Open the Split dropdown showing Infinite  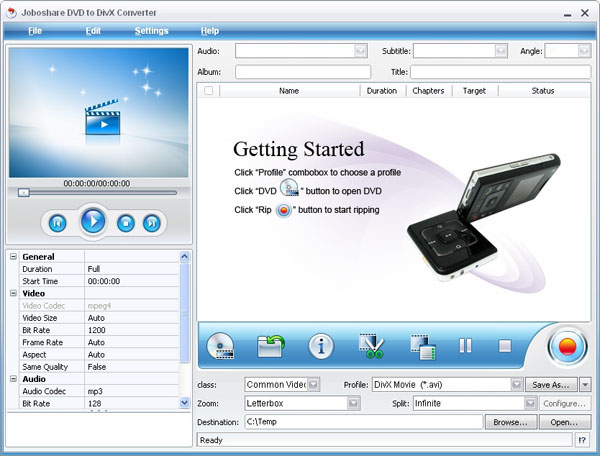pyautogui.click(x=530, y=403)
